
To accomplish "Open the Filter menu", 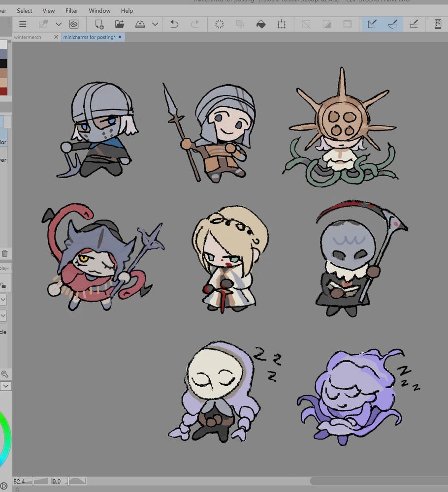I will coord(71,11).
